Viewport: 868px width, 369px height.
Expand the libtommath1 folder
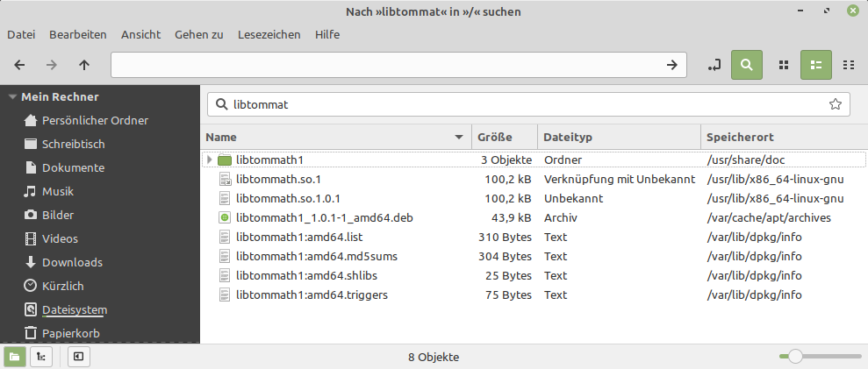pyautogui.click(x=209, y=160)
